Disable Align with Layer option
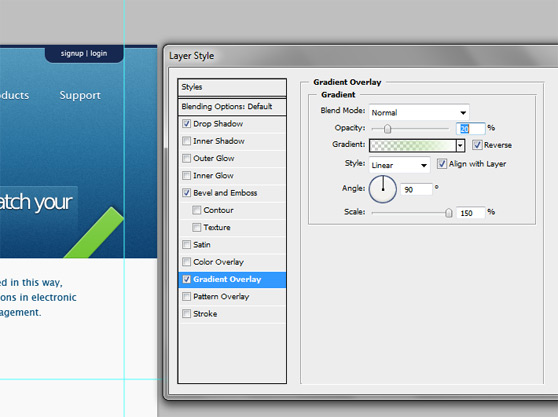 point(442,164)
